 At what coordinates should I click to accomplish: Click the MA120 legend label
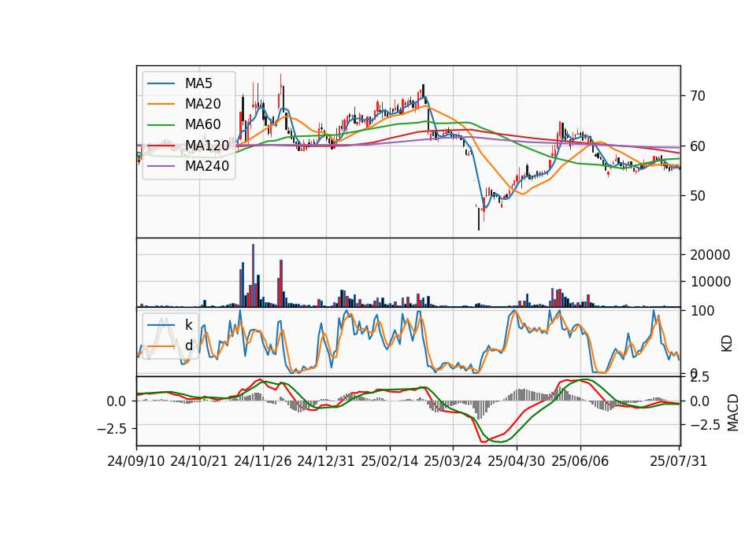click(207, 145)
